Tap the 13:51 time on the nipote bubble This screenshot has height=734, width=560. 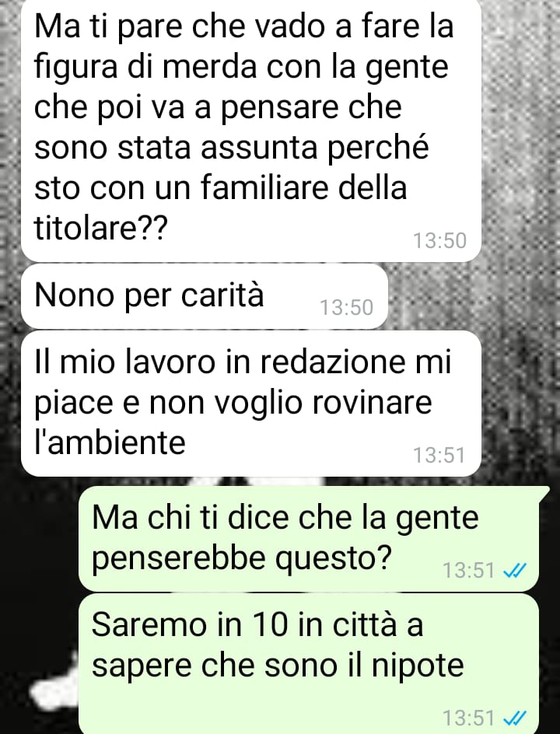[469, 717]
